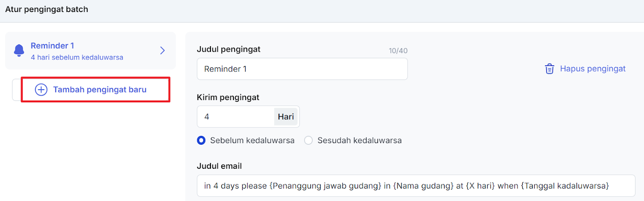Click the 'Hapus pengingat' link text
This screenshot has width=644, height=201.
pos(592,69)
